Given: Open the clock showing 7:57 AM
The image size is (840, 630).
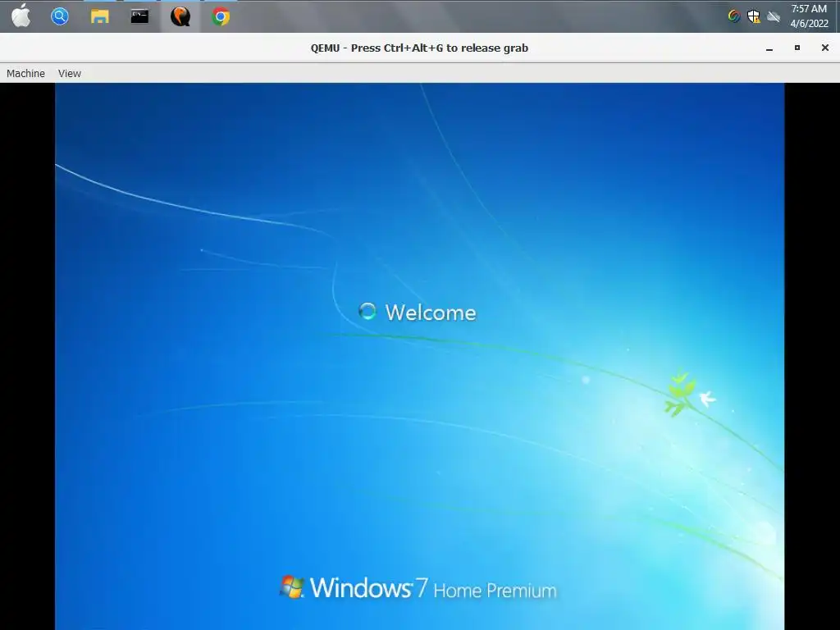Looking at the screenshot, I should click(x=809, y=9).
